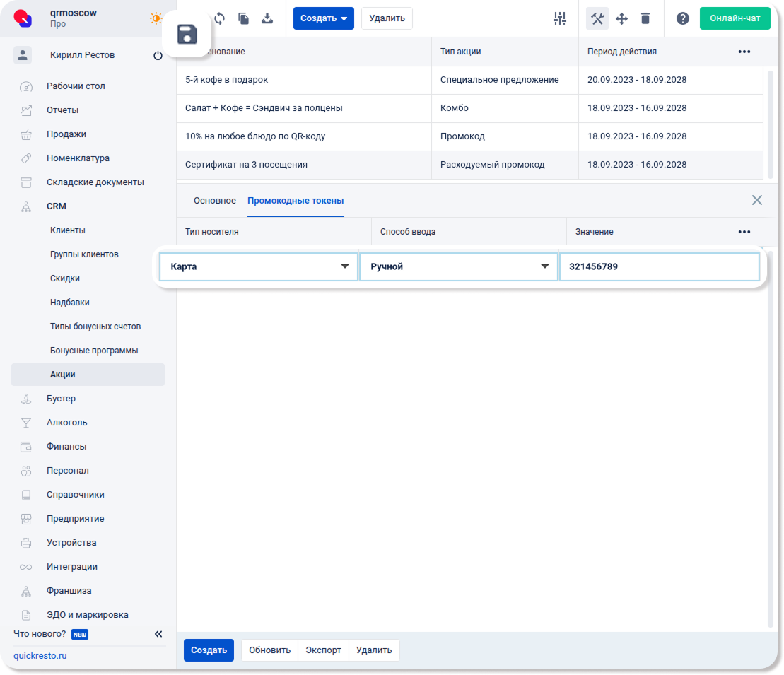This screenshot has width=784, height=675.
Task: Click the Экспорт button at bottom
Action: pos(324,650)
